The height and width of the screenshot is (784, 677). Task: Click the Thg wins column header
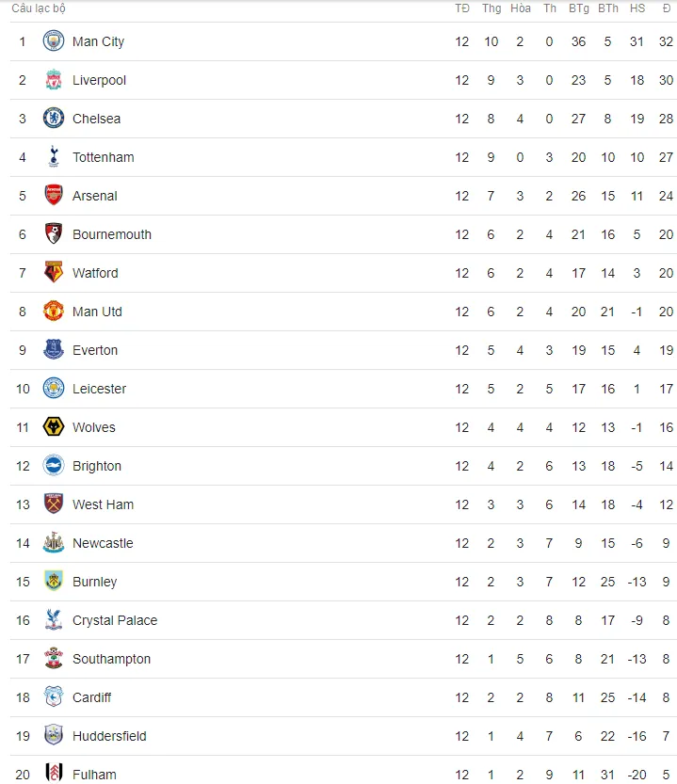point(492,8)
